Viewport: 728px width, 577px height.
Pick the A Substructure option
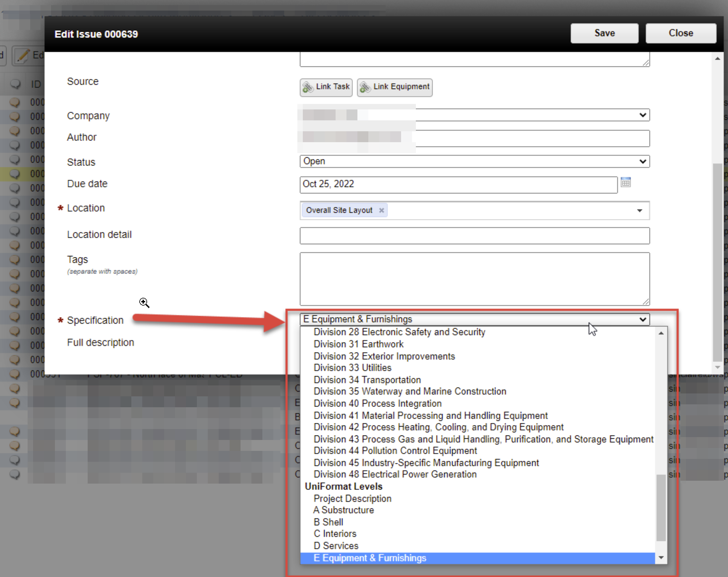(343, 510)
